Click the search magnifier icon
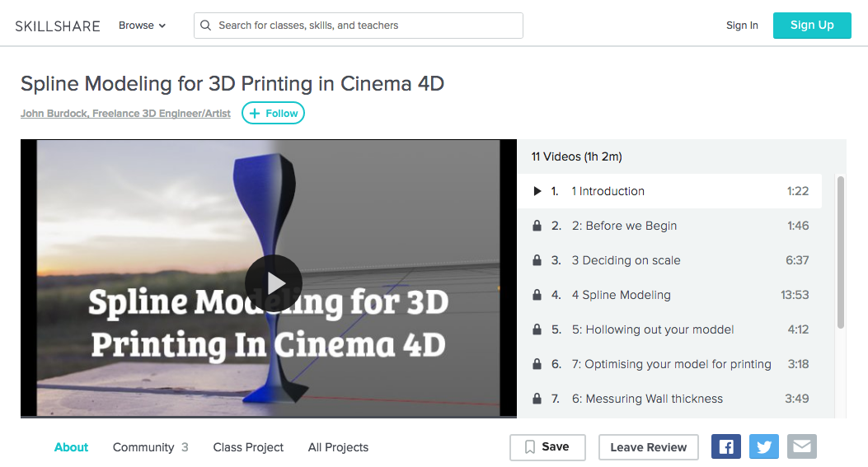This screenshot has height=467, width=868. pyautogui.click(x=205, y=26)
